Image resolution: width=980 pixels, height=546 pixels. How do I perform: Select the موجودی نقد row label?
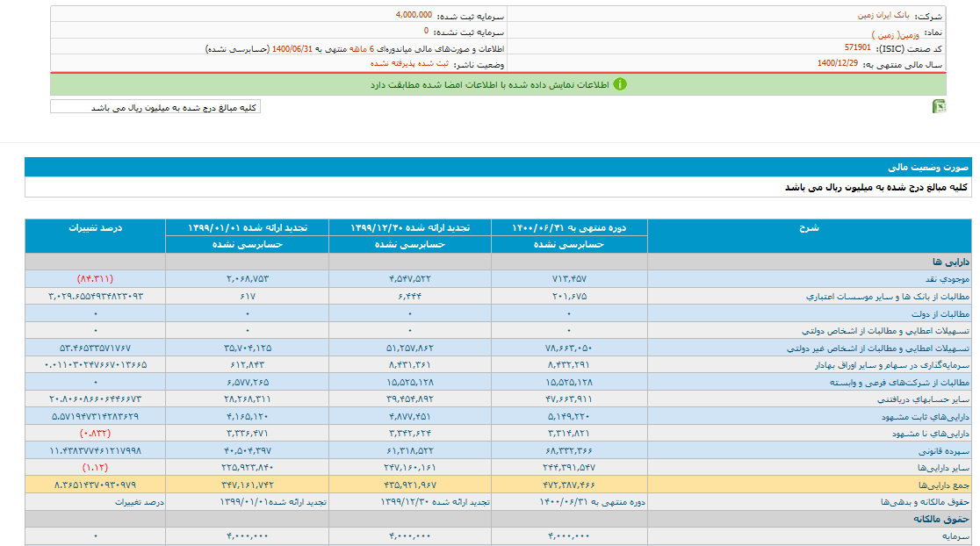[x=947, y=278]
